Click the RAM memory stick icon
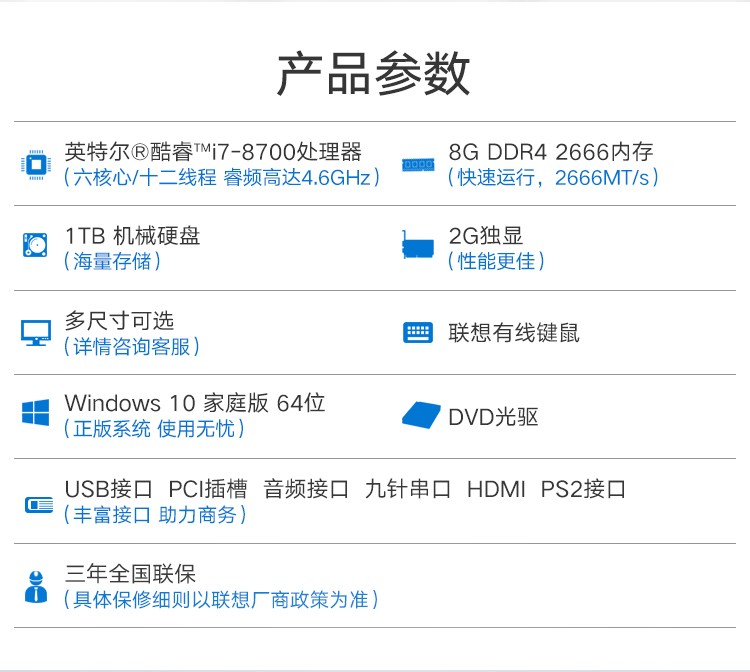 tap(418, 165)
